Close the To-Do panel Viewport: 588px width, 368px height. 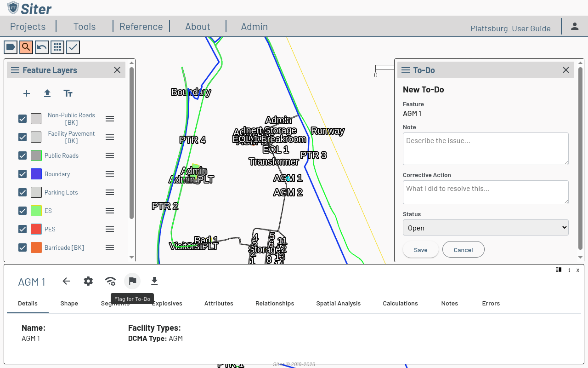566,70
